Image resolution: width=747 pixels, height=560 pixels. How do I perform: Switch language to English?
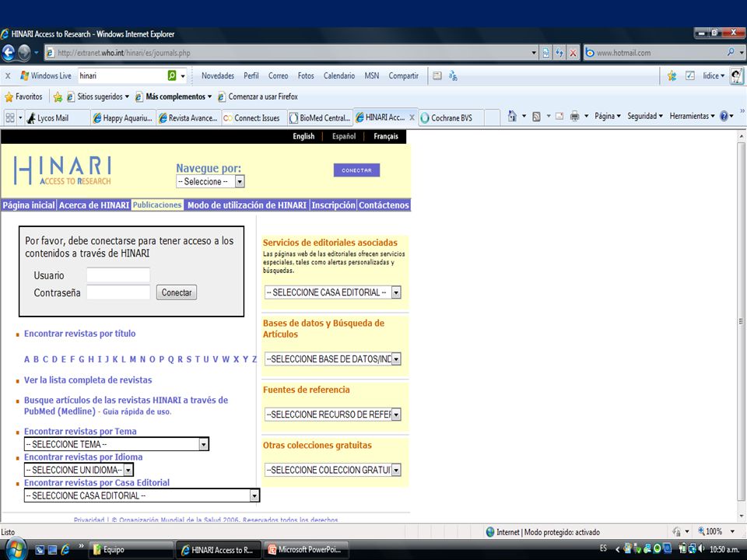(303, 136)
